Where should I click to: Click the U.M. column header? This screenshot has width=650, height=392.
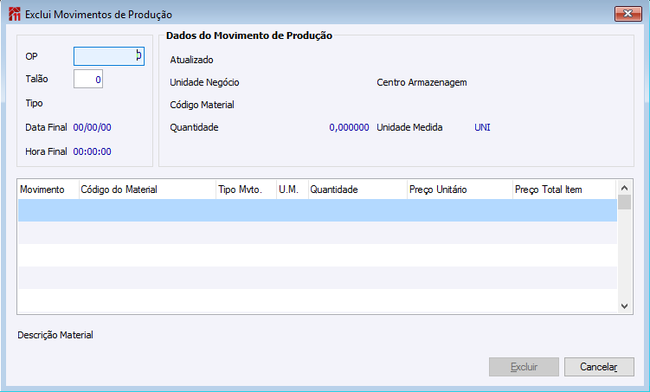coord(292,189)
